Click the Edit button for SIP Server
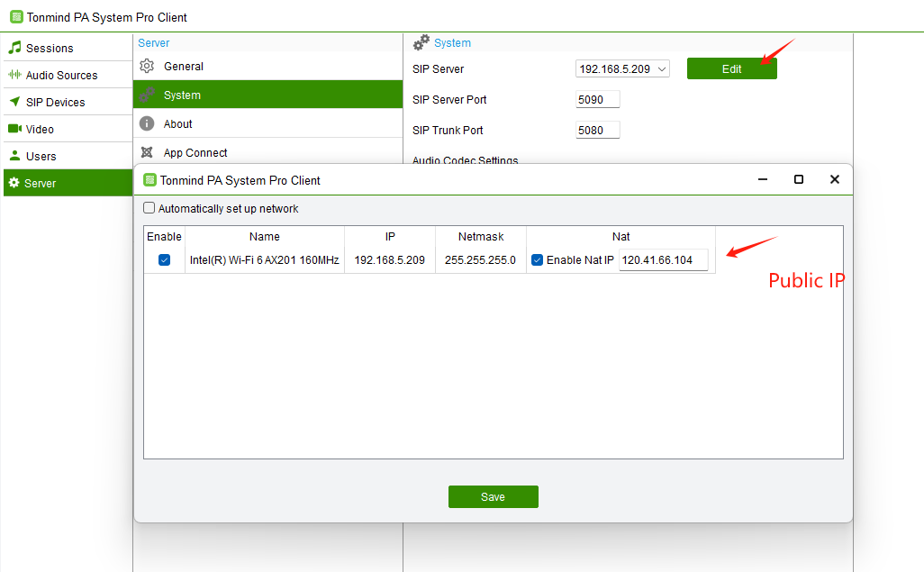 pyautogui.click(x=732, y=69)
